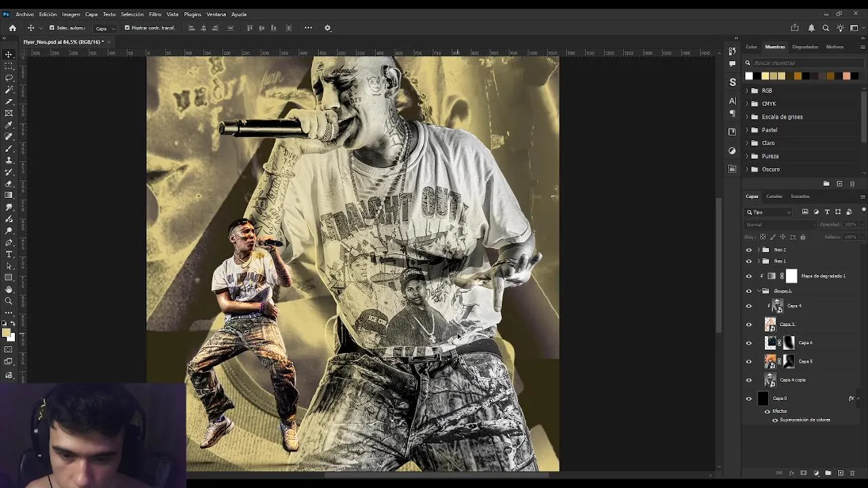This screenshot has height=488, width=868.
Task: Collapse the Capa 0 fx effects arrow
Action: point(859,399)
